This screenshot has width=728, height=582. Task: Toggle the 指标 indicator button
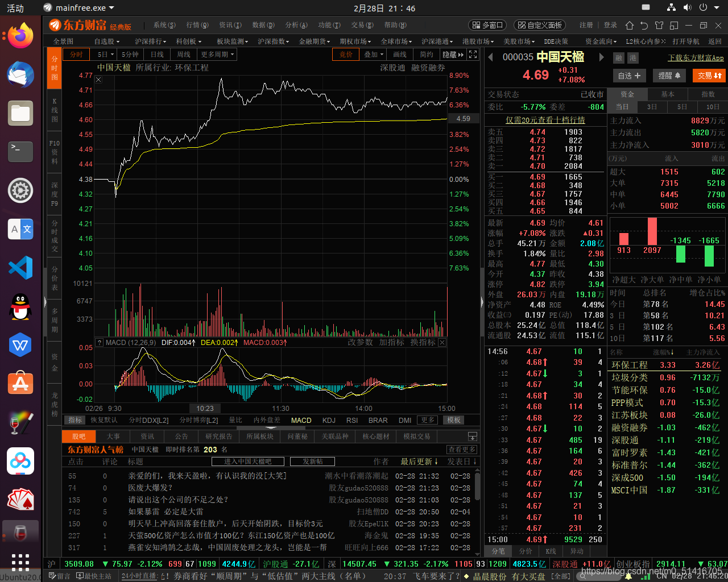pos(75,420)
